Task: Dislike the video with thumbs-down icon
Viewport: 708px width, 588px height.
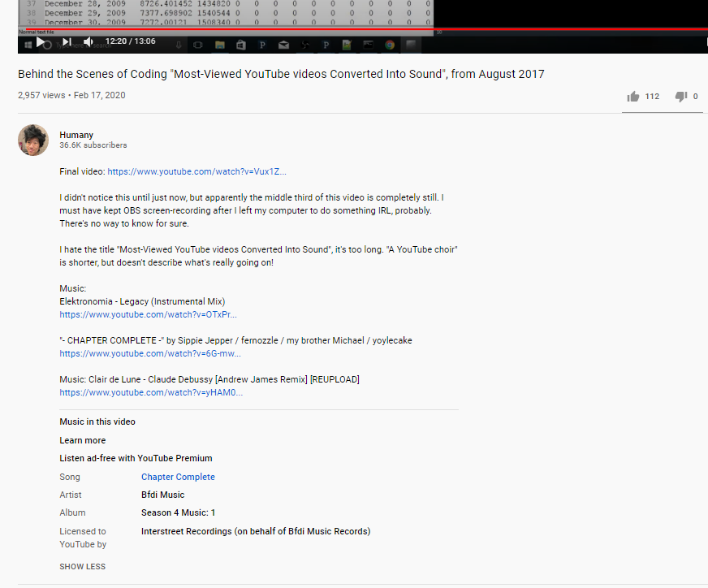Action: (681, 96)
